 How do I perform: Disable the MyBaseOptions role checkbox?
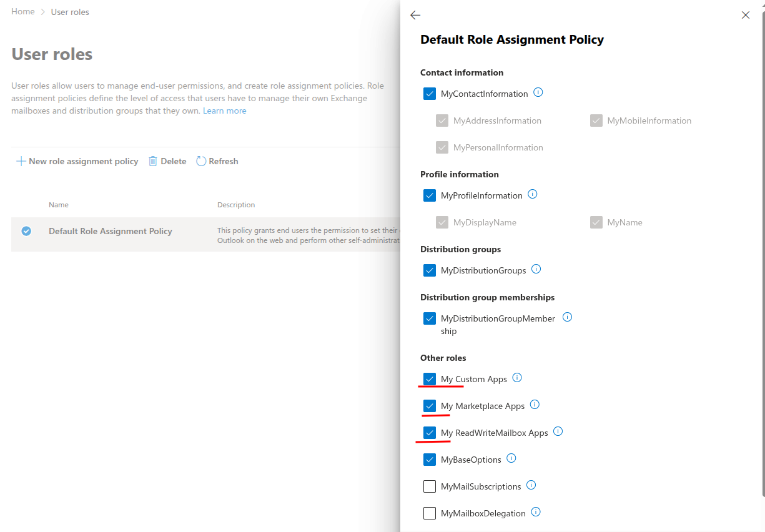coord(430,460)
